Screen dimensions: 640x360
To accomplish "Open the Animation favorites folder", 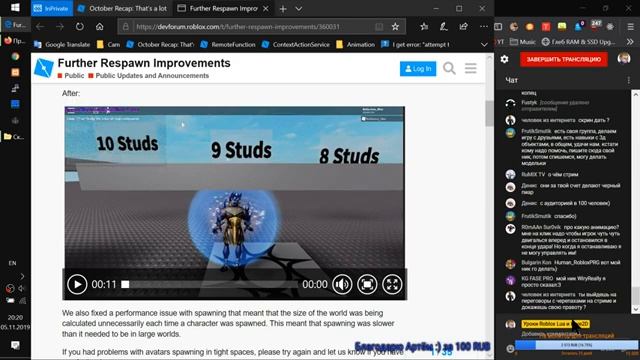I will 356,44.
